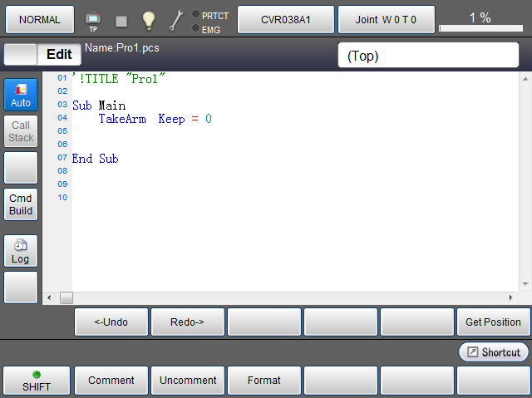Click the EMG status indicator
This screenshot has height=398, width=532.
[195, 28]
